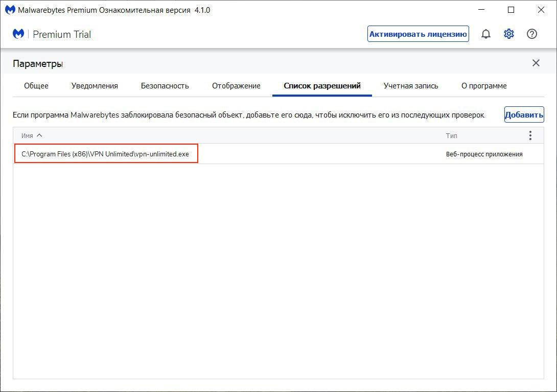The image size is (557, 392).
Task: Select the vpn-unlimited.exe list entry
Action: tap(105, 154)
